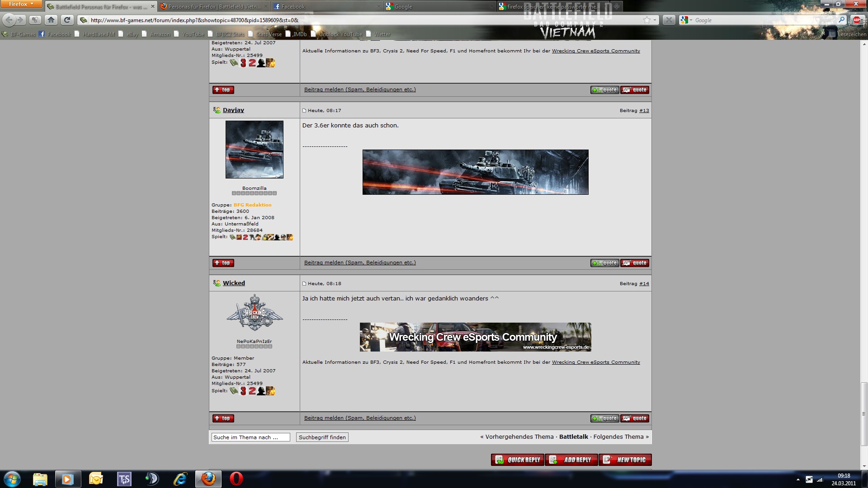Click the Wrecking Crew eSports Community banner in post #14
Screen dimensions: 868x488
tap(475, 337)
